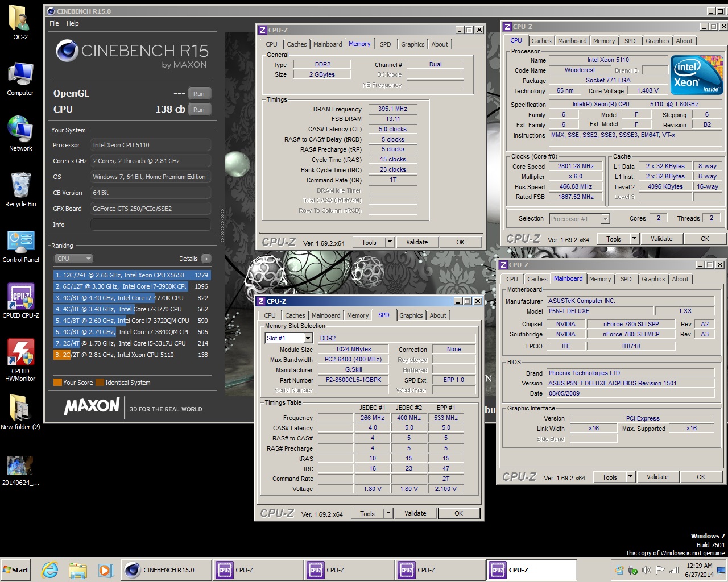Select ranking row Core i7-3930K CPU
Screen dimensions: 728x582
tap(132, 286)
